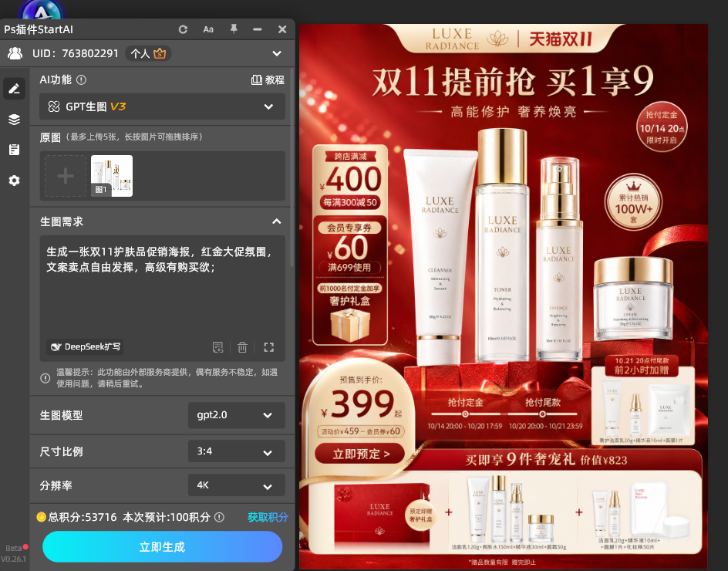Pin the StartAI plugin panel

tap(234, 29)
